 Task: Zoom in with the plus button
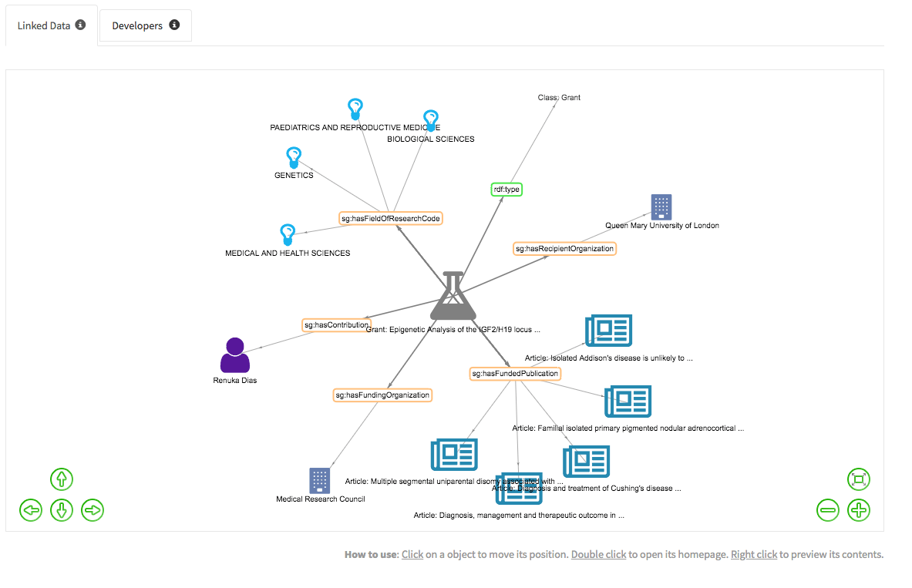[858, 509]
